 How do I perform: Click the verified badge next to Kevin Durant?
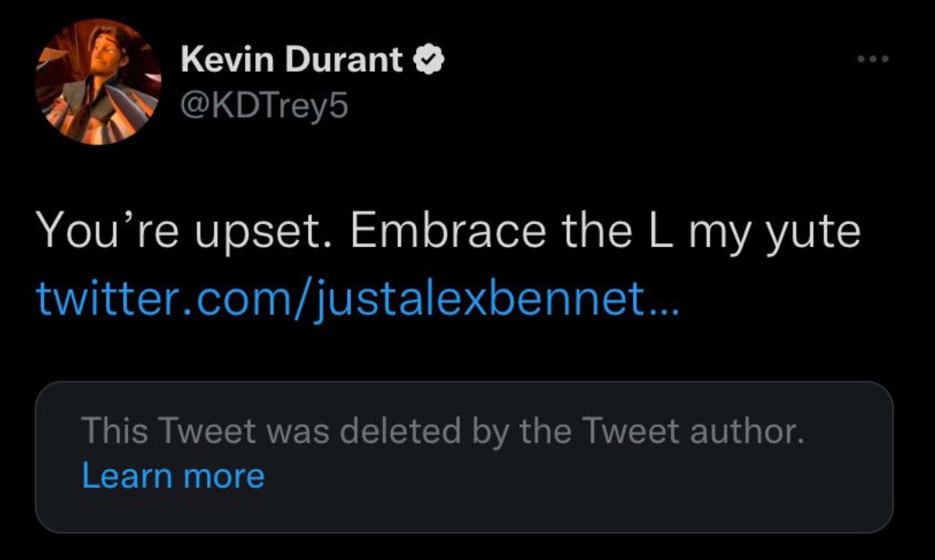point(429,59)
